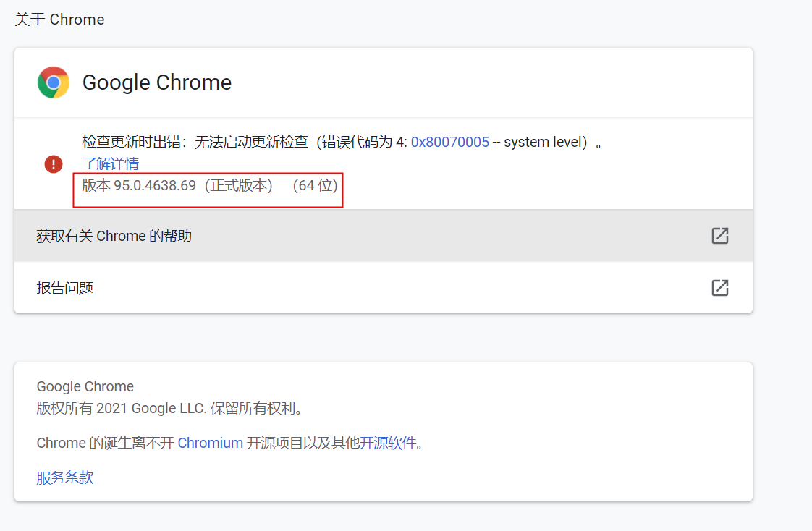Open the 0x80070005 error code link
The image size is (812, 531).
449,143
